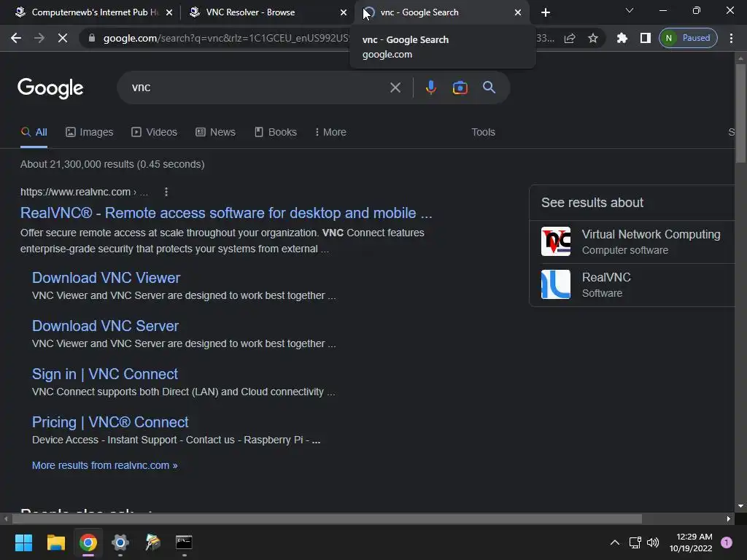Image resolution: width=747 pixels, height=560 pixels.
Task: Open the Download VNC Viewer link
Action: 107,278
